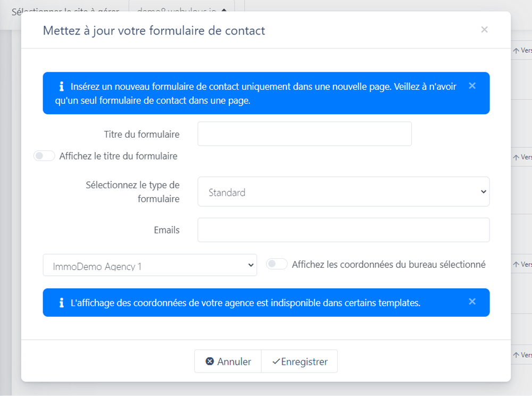Image resolution: width=532 pixels, height=396 pixels.
Task: Close the contact form modal with X
Action: click(x=484, y=30)
